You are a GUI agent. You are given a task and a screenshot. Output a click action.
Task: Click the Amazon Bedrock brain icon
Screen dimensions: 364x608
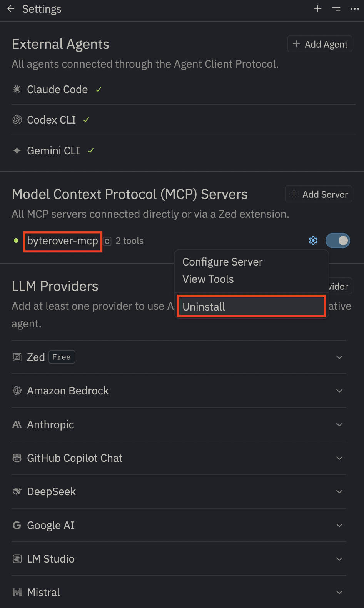17,391
